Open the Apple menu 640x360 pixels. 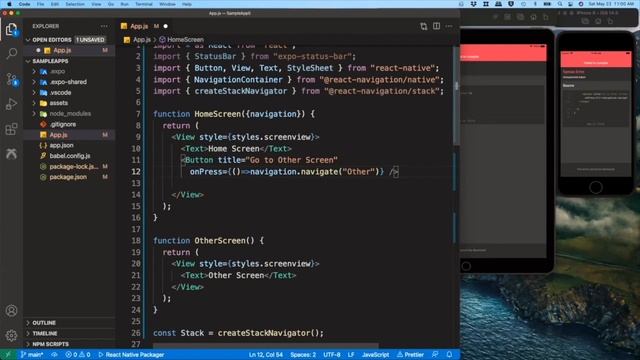pos(9,4)
